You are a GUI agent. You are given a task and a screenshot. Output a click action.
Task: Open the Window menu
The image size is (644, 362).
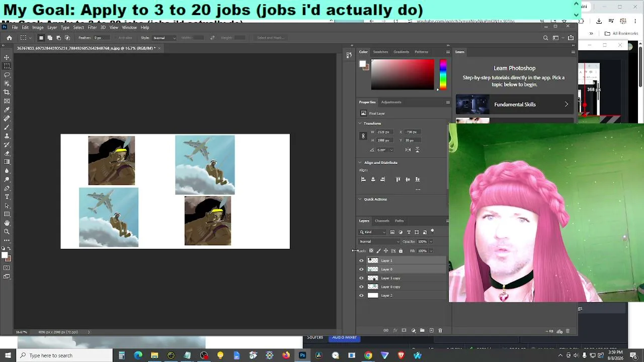[129, 27]
